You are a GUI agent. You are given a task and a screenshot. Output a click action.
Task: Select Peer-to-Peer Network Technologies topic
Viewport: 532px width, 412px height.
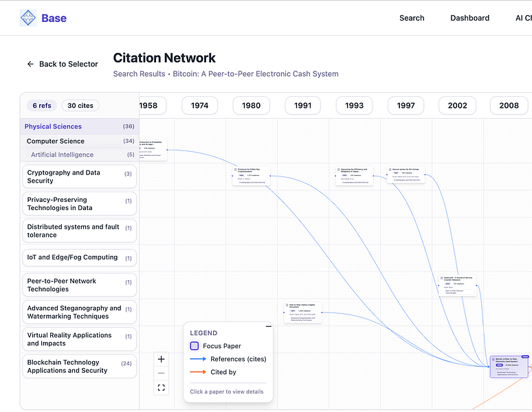80,285
